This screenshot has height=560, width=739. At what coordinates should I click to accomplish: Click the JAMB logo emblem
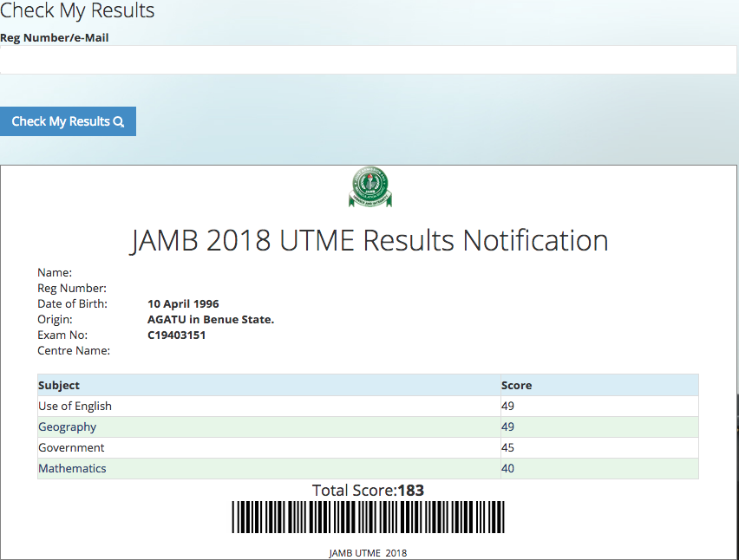point(370,187)
